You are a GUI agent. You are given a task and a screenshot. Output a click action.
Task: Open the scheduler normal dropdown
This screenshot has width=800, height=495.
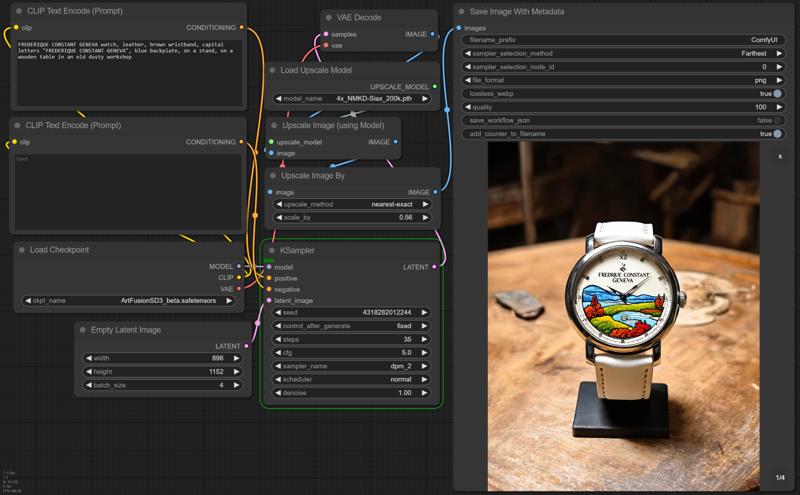[x=353, y=379]
